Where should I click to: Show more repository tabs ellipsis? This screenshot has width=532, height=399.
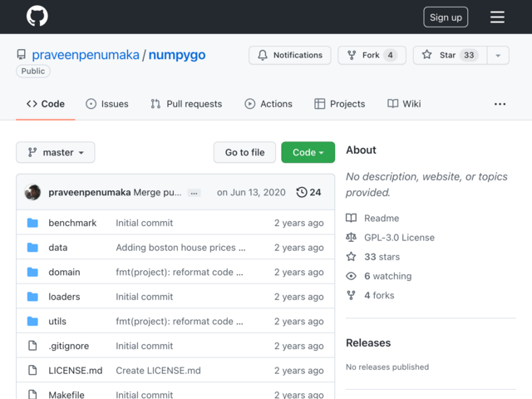click(x=500, y=104)
